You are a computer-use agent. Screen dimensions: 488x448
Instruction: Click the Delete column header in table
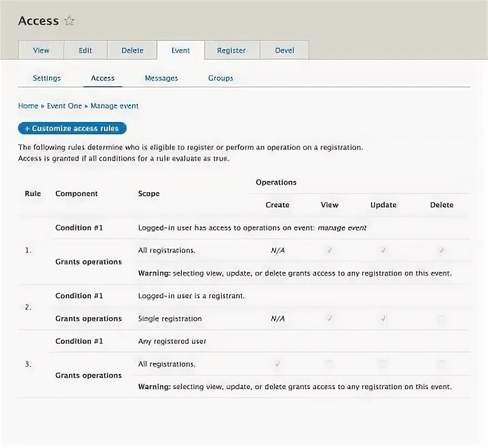click(441, 205)
